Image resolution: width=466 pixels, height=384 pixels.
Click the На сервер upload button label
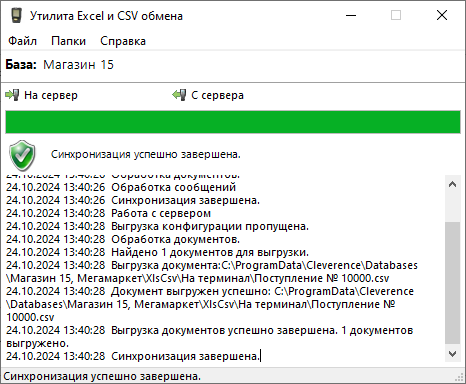pyautogui.click(x=51, y=95)
